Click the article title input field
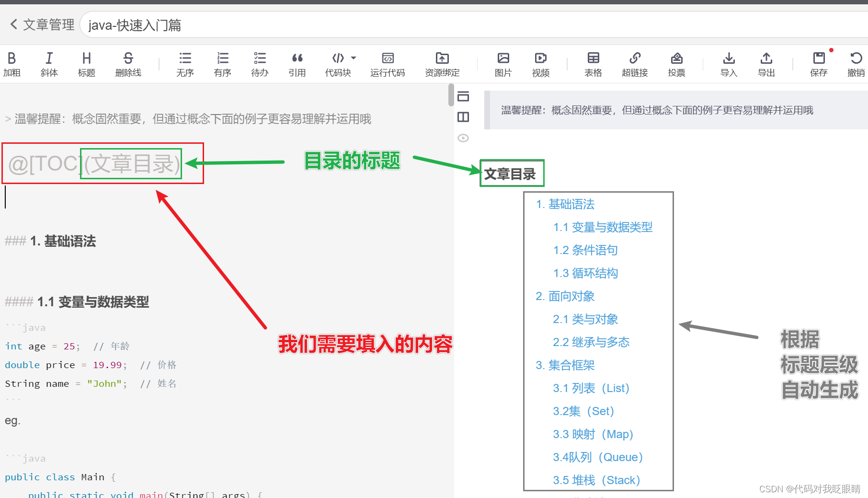Viewport: 868px width, 498px height. [x=474, y=25]
